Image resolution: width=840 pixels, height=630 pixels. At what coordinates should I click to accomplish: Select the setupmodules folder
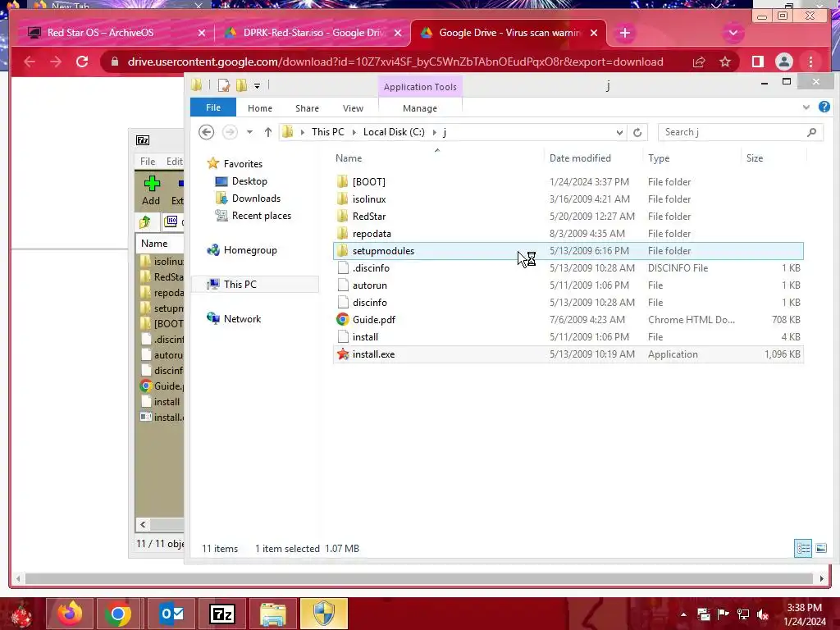click(x=568, y=251)
